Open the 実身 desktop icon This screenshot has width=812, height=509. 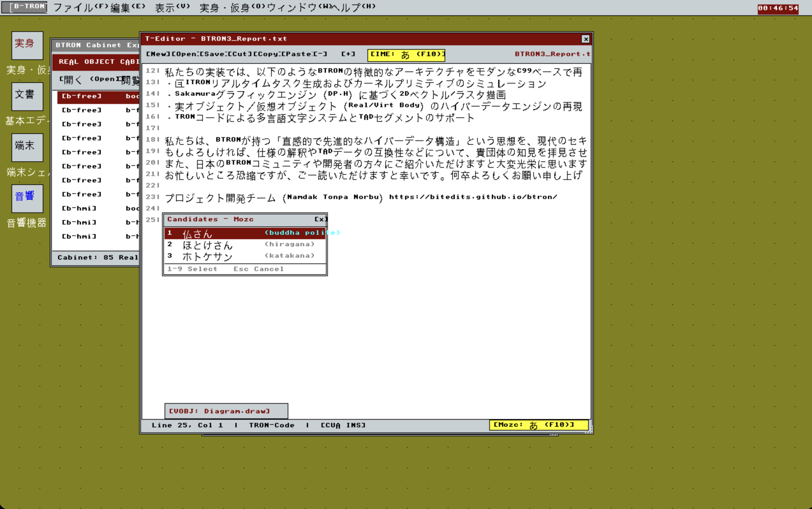tap(27, 45)
